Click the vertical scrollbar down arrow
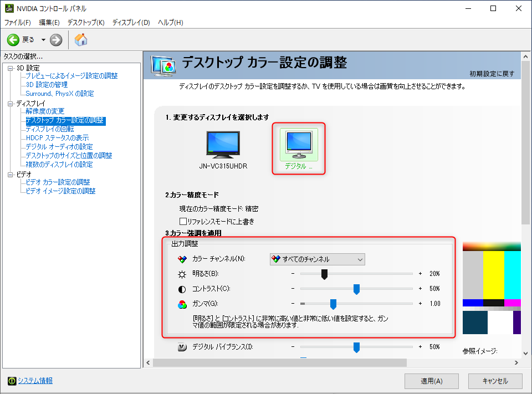 525,353
